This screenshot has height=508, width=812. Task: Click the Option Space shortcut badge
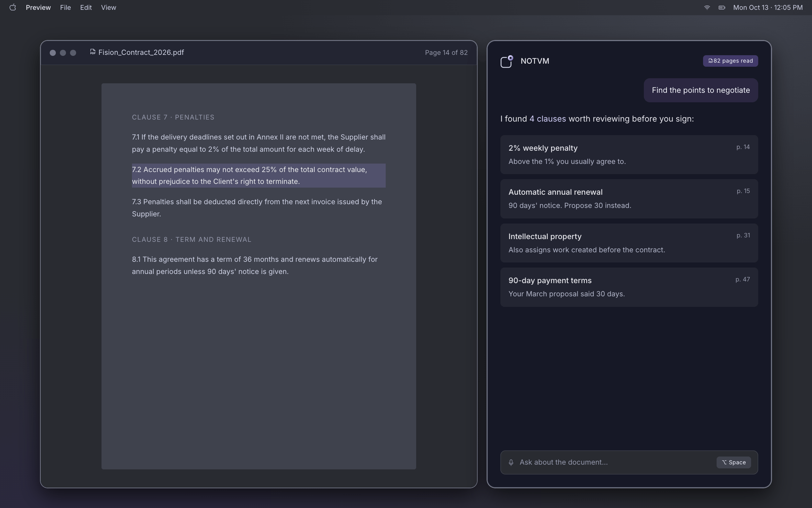click(734, 462)
